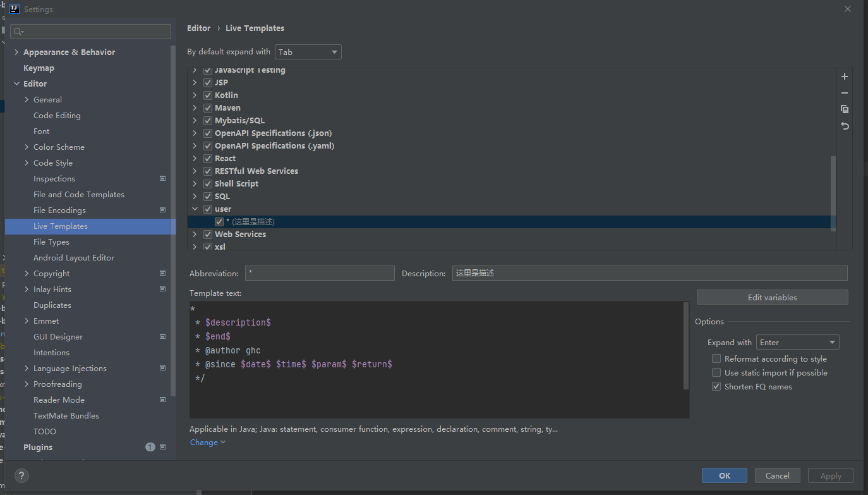
Task: Focus the settings search field
Action: pyautogui.click(x=90, y=32)
